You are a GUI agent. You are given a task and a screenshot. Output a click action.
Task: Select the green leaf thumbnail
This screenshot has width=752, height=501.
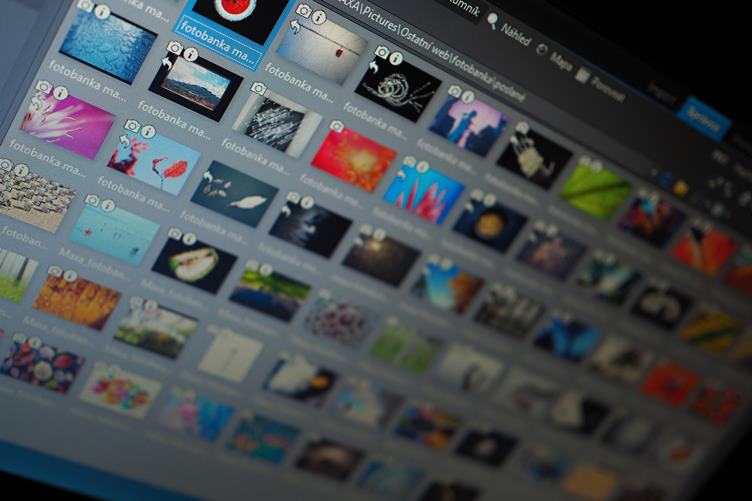[x=595, y=192]
